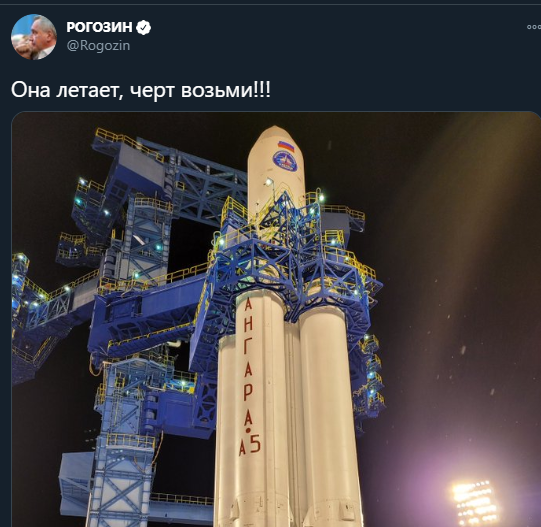Click the Russian flag on the rocket fairing
This screenshot has width=541, height=527.
click(x=286, y=146)
